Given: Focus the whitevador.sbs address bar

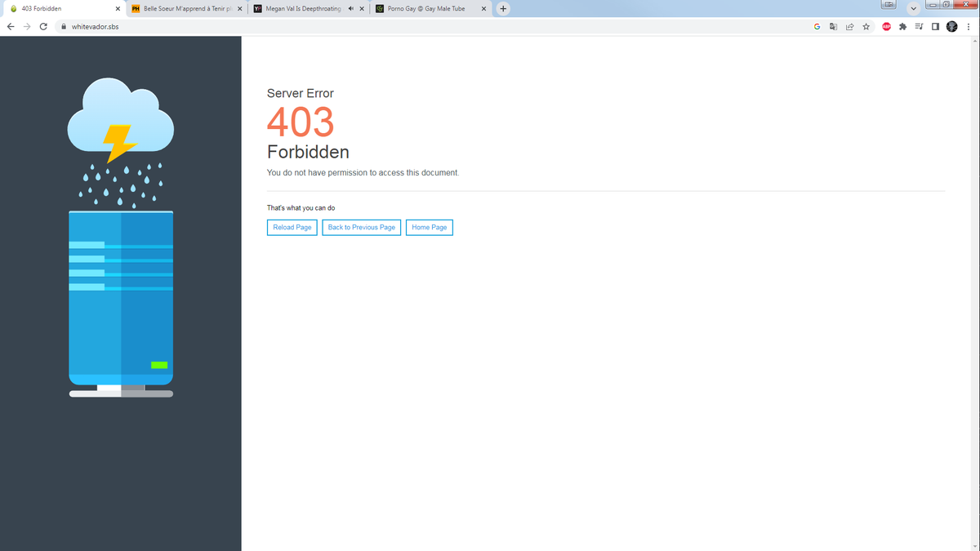Looking at the screenshot, I should 433,26.
